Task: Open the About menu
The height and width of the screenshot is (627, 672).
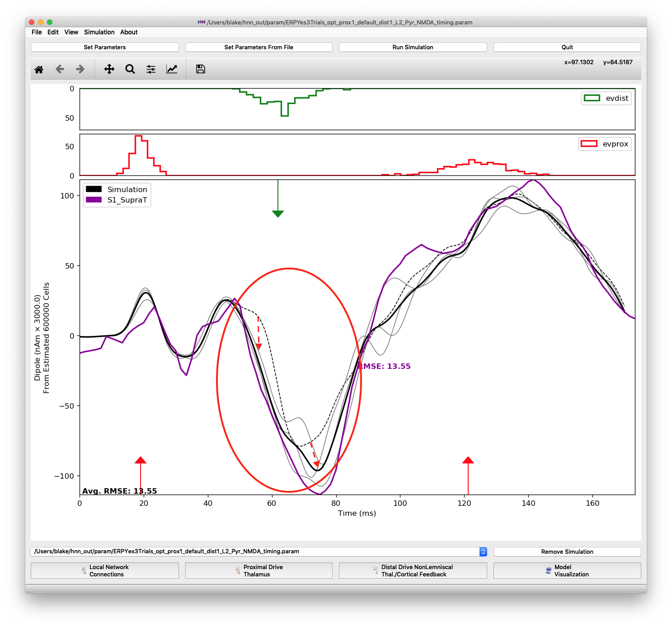Action: 129,32
